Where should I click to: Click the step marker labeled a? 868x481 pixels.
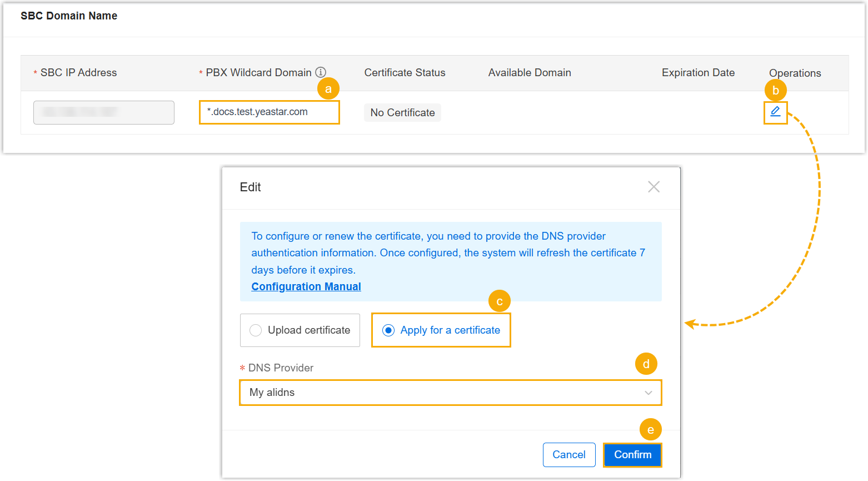(x=328, y=89)
